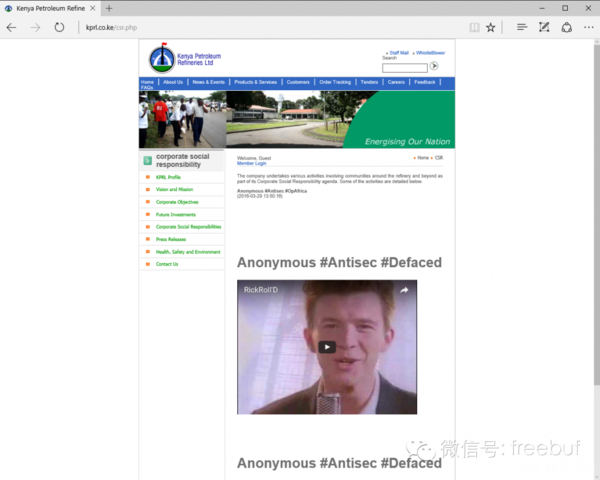Click the site Search text box
Screen dimensions: 600x480
[x=404, y=68]
